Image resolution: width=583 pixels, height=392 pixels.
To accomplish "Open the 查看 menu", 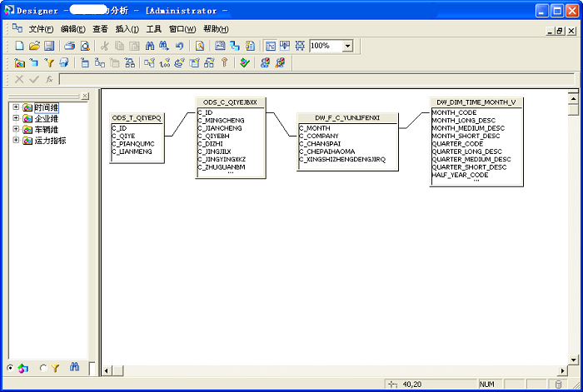I will (100, 29).
